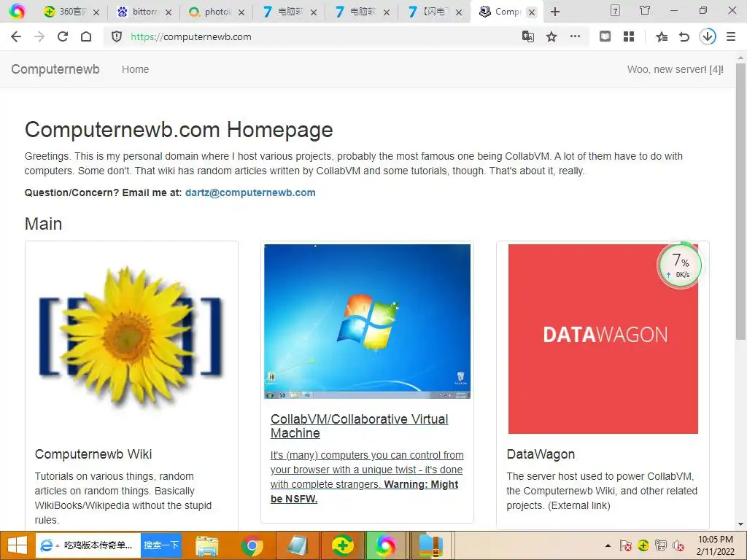The height and width of the screenshot is (560, 747).
Task: Click the 360 green plus tray icon
Action: point(643,545)
